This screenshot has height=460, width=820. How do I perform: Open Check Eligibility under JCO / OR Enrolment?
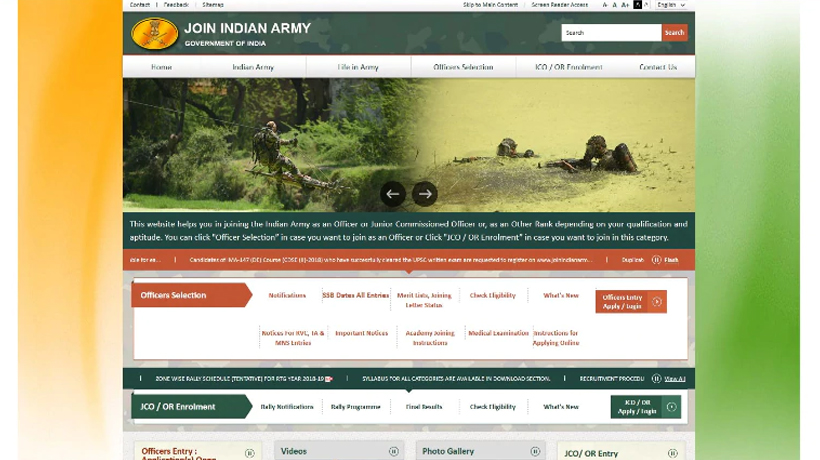493,407
